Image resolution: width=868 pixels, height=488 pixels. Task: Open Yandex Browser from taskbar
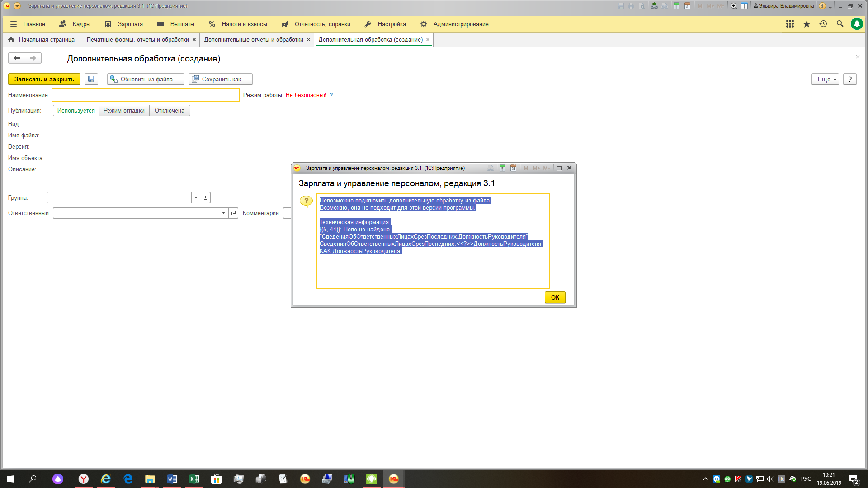pos(84,479)
